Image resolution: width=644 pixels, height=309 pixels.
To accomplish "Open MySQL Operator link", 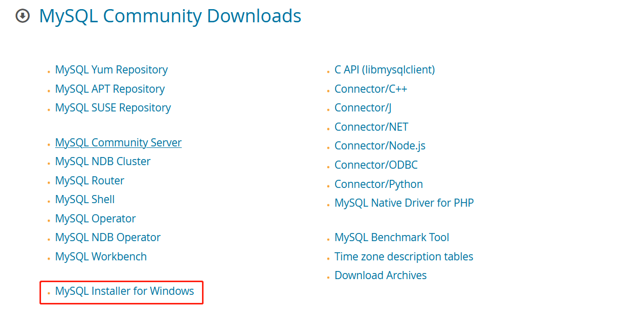I will coord(95,219).
